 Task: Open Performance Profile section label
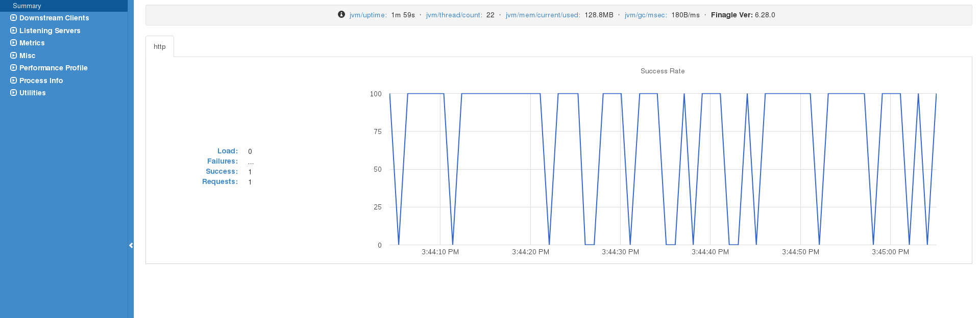tap(54, 68)
